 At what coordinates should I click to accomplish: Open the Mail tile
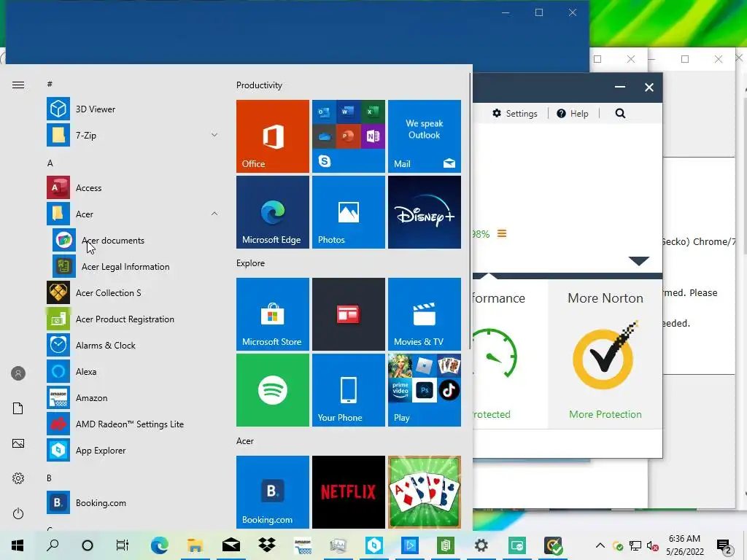tap(425, 136)
